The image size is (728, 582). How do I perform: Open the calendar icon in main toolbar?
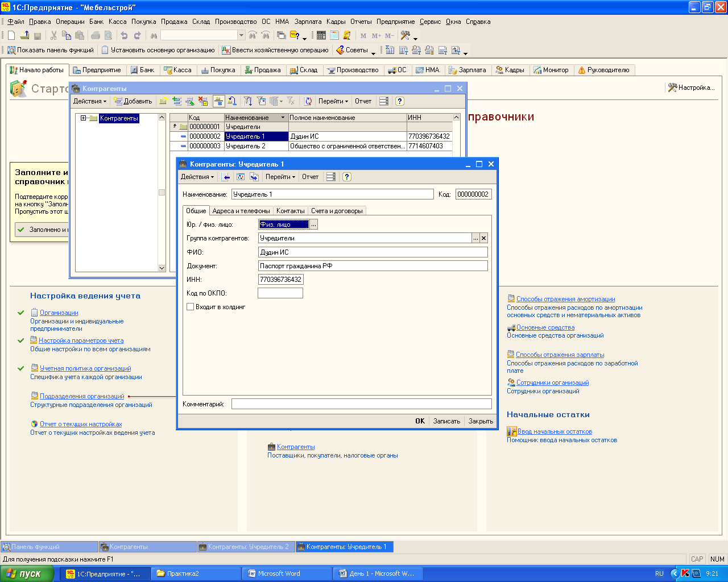click(334, 35)
